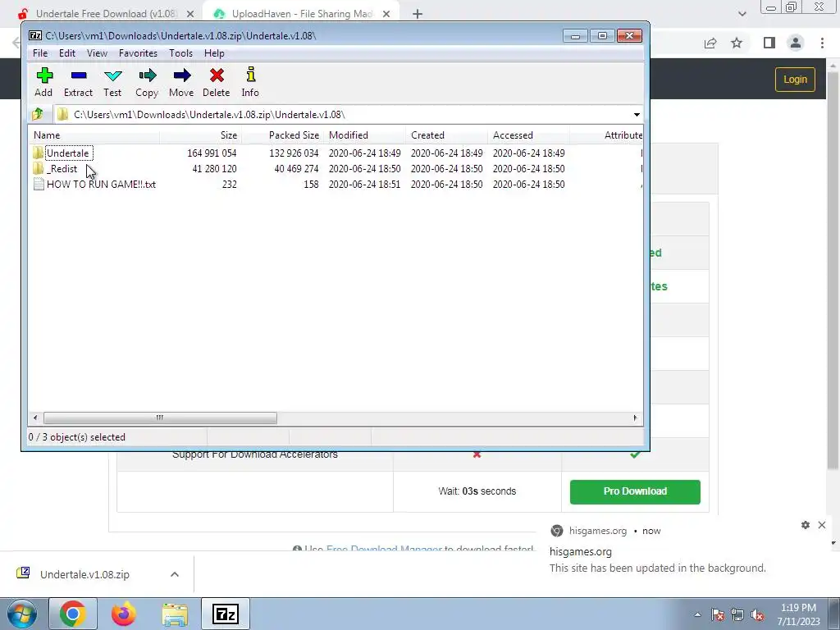Expand Undertale.v1.08.zip download options chevron
This screenshot has width=840, height=630.
[x=175, y=574]
